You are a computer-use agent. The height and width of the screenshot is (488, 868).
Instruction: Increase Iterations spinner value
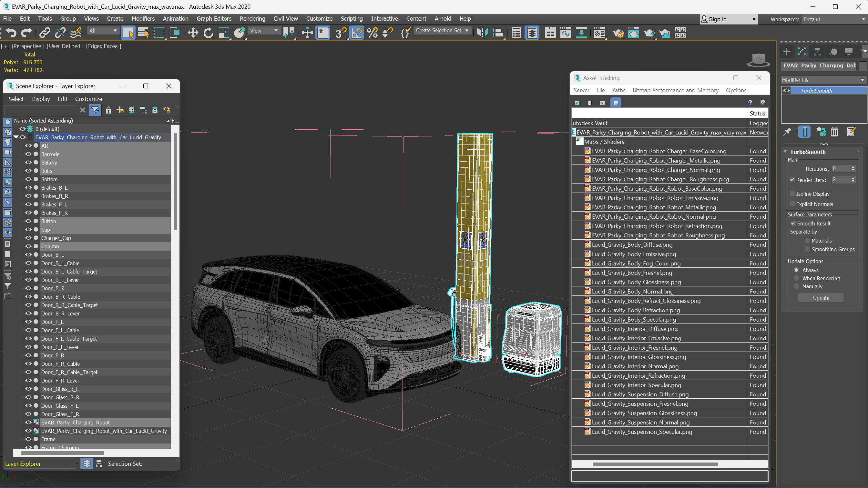coord(853,167)
